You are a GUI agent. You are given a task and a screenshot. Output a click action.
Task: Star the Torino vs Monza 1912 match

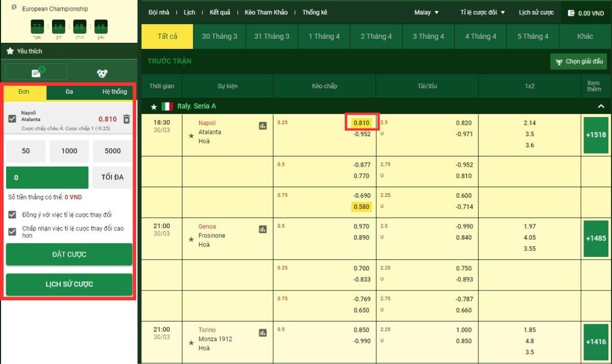(x=191, y=343)
